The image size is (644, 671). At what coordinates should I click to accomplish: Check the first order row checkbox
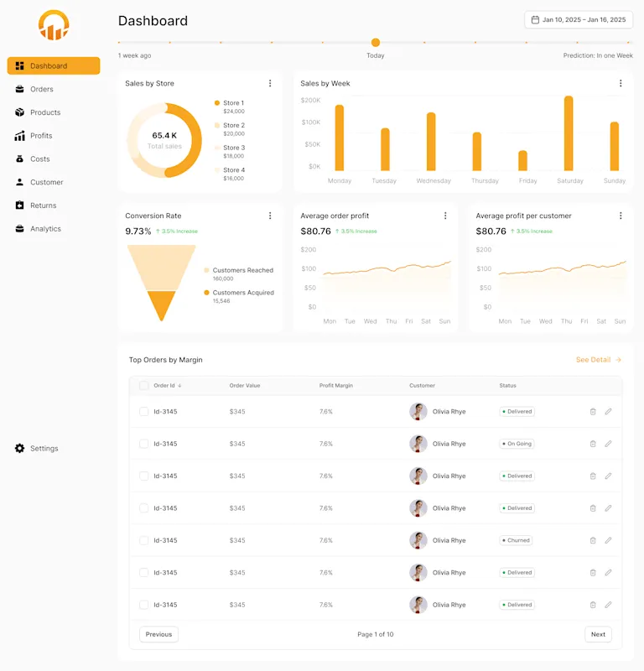pyautogui.click(x=143, y=412)
